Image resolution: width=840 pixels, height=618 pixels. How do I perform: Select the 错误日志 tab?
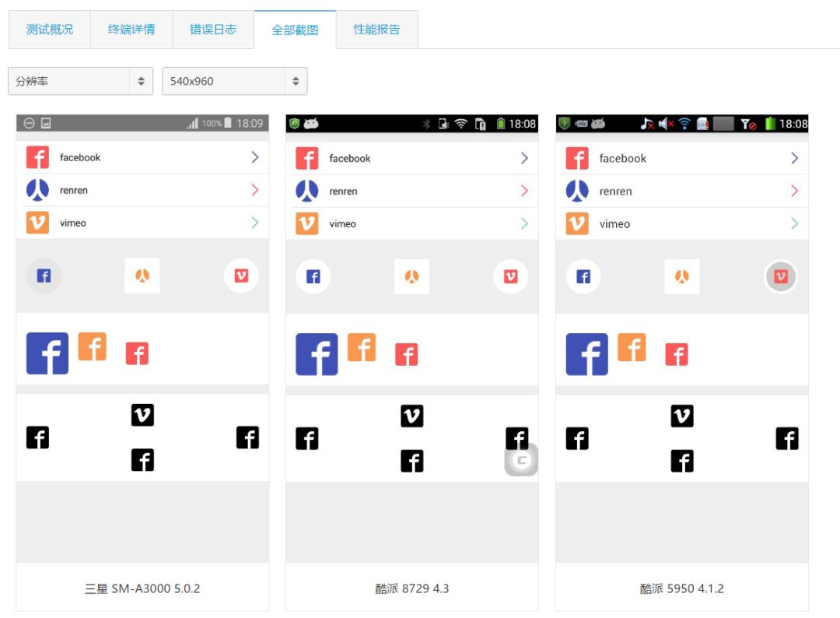[213, 30]
